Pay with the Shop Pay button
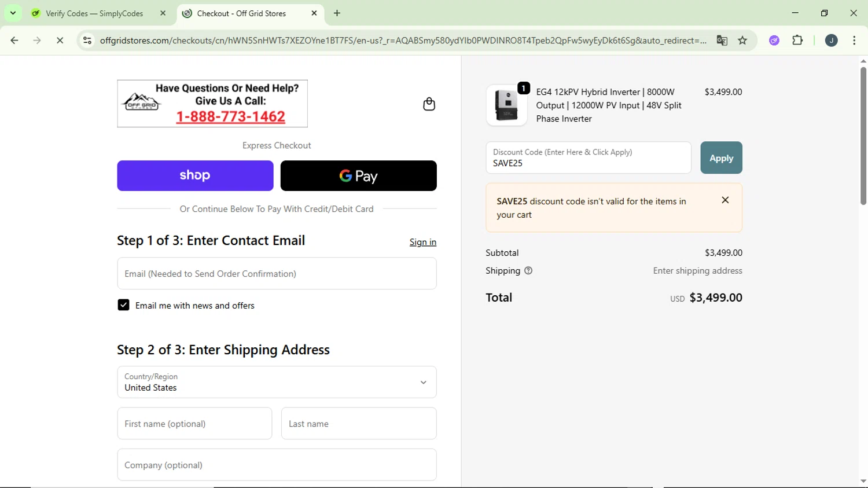This screenshot has height=488, width=868. (195, 175)
